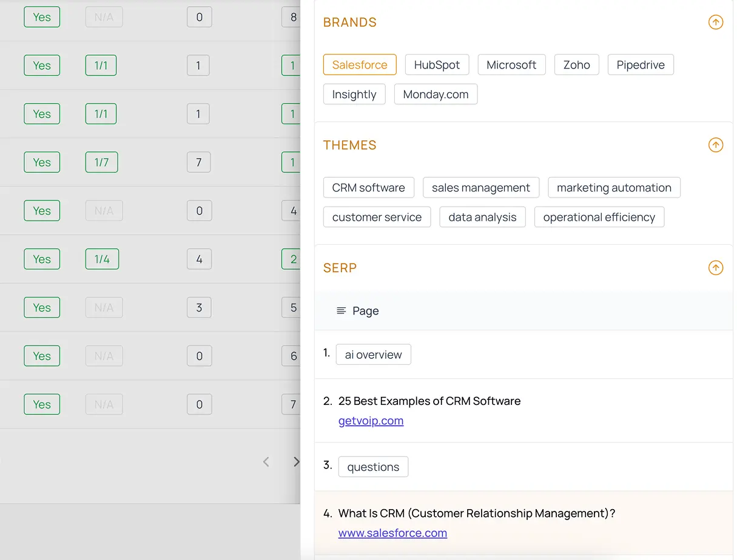The width and height of the screenshot is (737, 560).
Task: Open the www.salesforce.com link
Action: click(392, 533)
